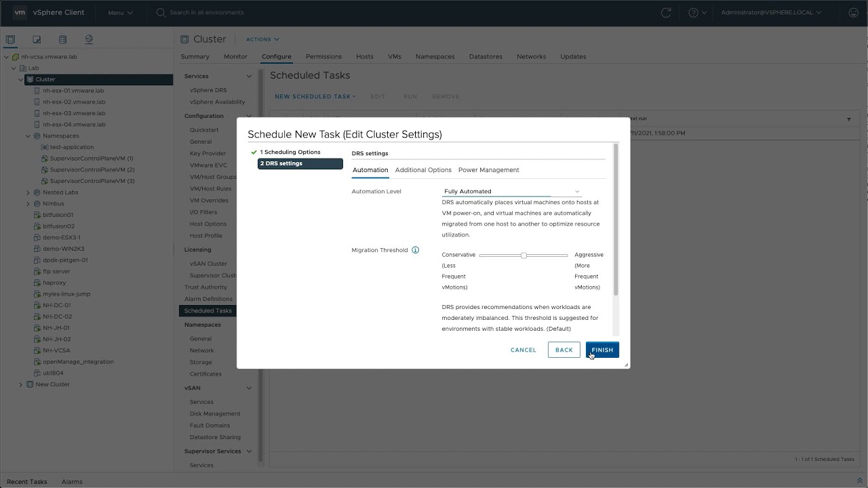Click VM icon of bitfusion01

(x=37, y=215)
